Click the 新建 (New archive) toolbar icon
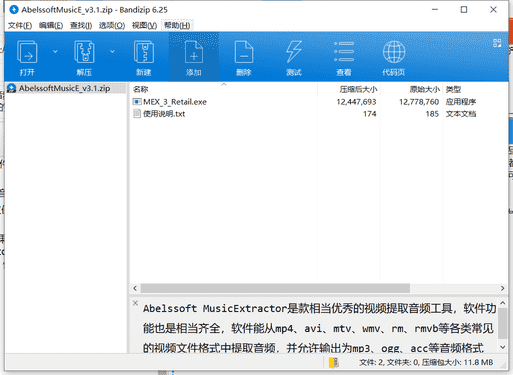Screen dimensions: 513x375 click(144, 52)
